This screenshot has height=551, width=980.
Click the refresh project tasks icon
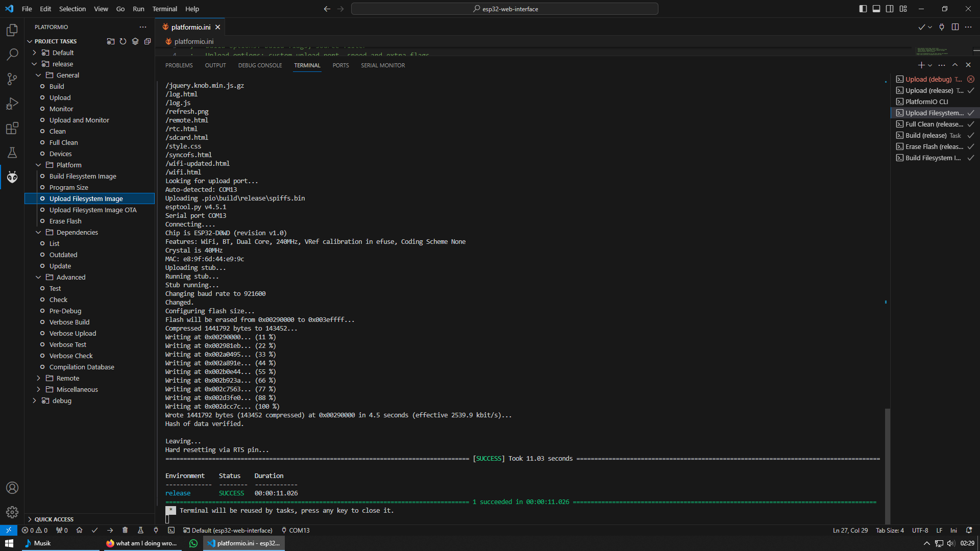pos(123,41)
